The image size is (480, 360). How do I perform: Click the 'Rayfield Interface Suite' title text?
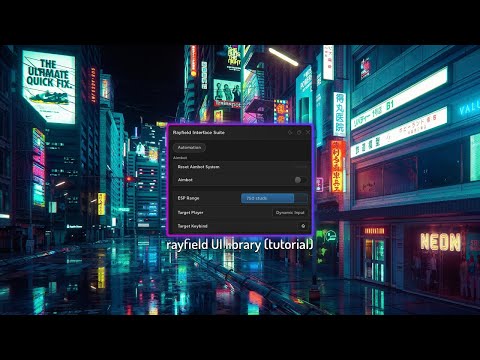coord(199,132)
